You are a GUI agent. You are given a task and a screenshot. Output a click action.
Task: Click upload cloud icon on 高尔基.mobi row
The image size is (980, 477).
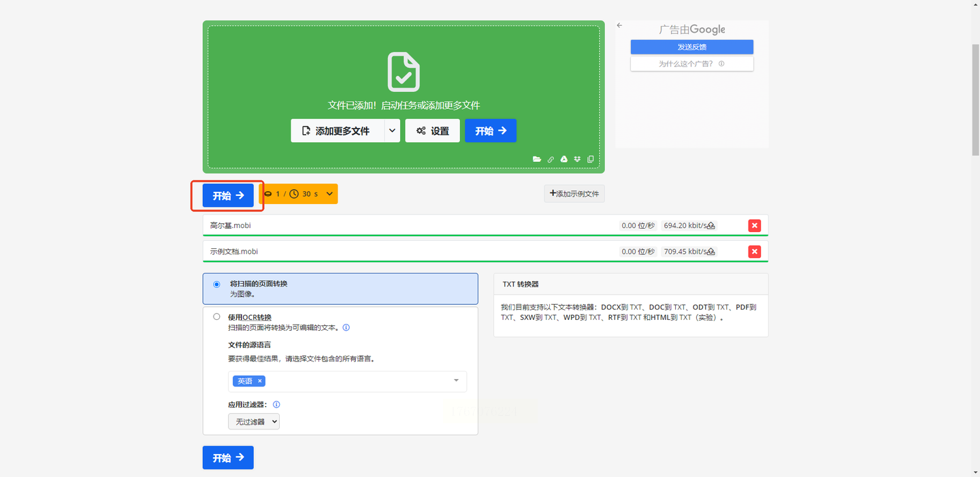pyautogui.click(x=711, y=226)
